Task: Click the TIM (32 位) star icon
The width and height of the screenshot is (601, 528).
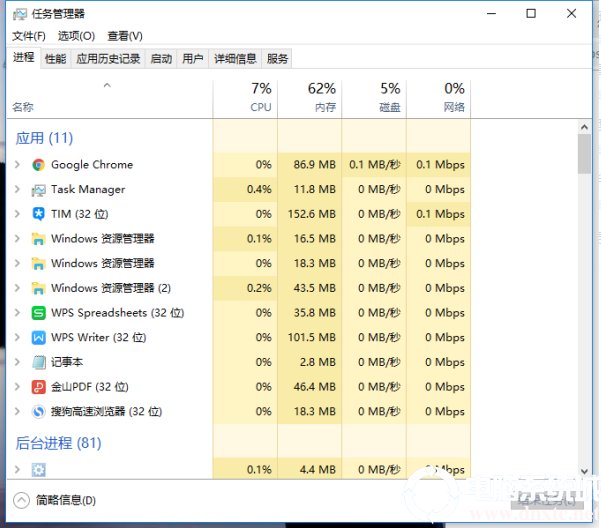Action: (38, 214)
